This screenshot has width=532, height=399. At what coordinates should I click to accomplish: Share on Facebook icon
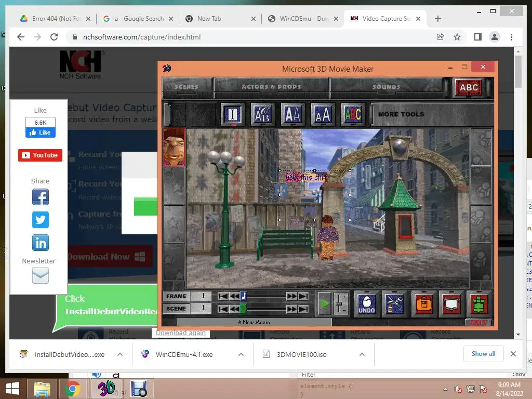coord(41,197)
